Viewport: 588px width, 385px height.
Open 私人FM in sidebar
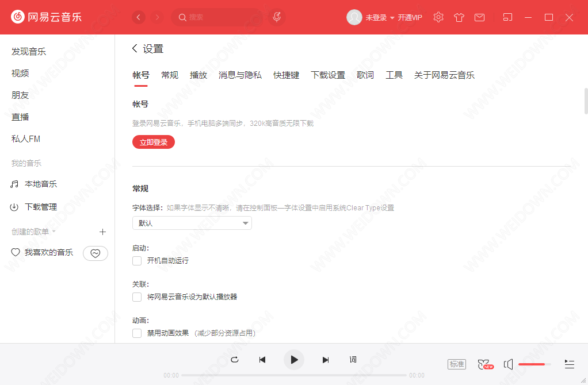pyautogui.click(x=26, y=139)
